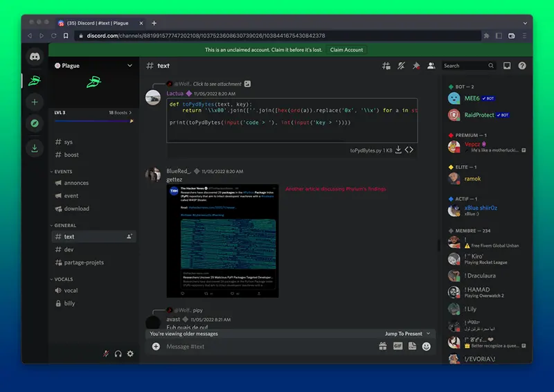Click image icon beside replied attachment message
554x392 pixels.
tap(247, 84)
